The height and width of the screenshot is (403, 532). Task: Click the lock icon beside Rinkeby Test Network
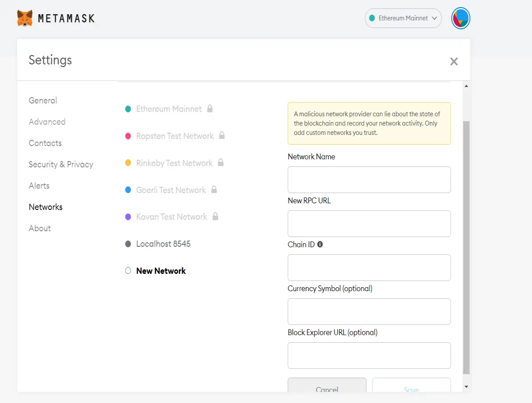[x=221, y=162]
